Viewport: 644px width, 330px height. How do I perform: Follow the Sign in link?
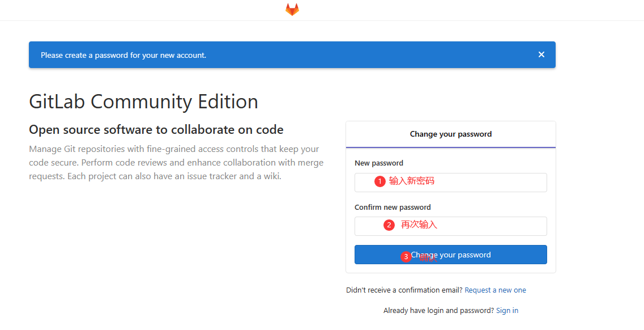(x=507, y=311)
